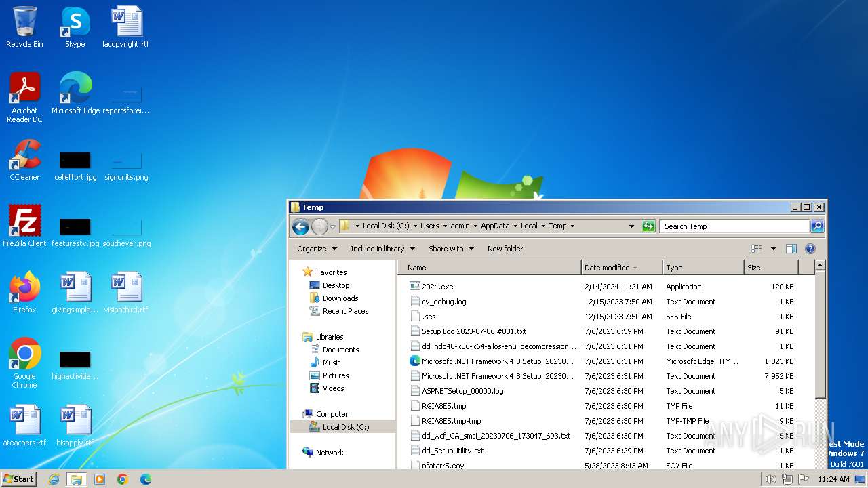The height and width of the screenshot is (488, 868).
Task: Click Users in the breadcrumb path
Action: (429, 226)
